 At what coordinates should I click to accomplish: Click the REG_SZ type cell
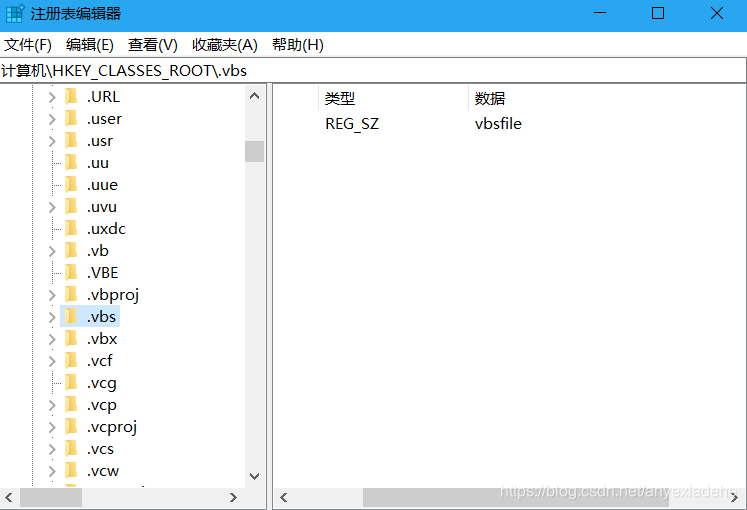[x=352, y=124]
